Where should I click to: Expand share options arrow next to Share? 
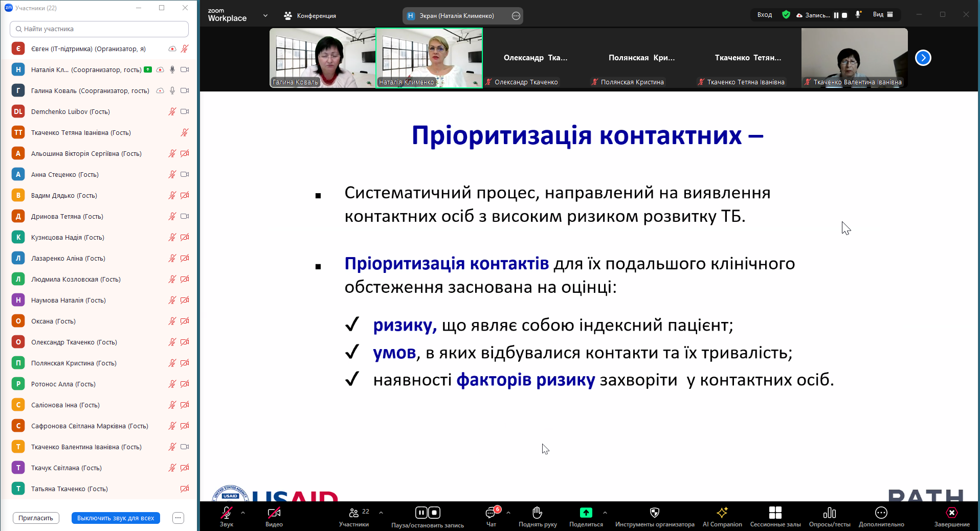coord(605,512)
